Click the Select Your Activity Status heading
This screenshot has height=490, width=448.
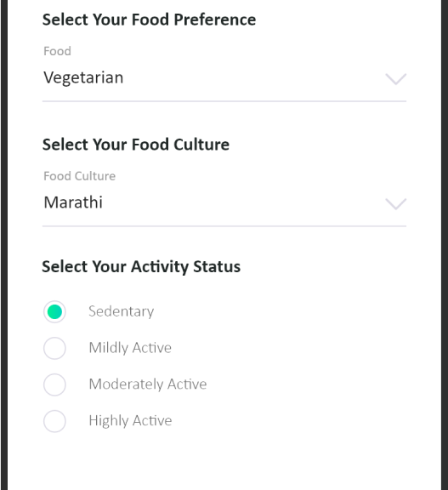141,267
